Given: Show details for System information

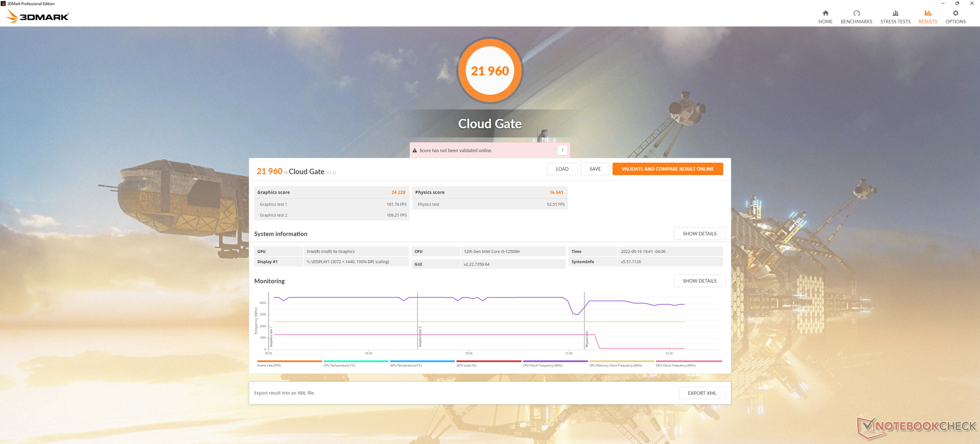Looking at the screenshot, I should 700,234.
